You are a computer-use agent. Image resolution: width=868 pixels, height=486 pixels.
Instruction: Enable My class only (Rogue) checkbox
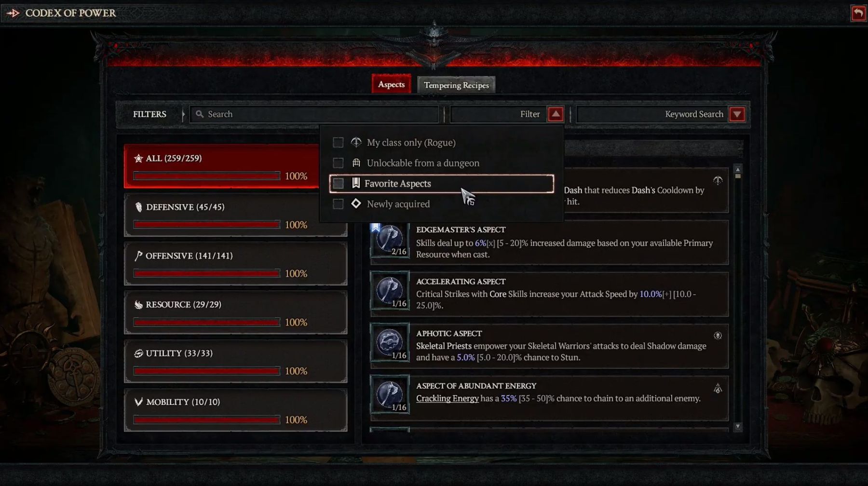pyautogui.click(x=338, y=143)
